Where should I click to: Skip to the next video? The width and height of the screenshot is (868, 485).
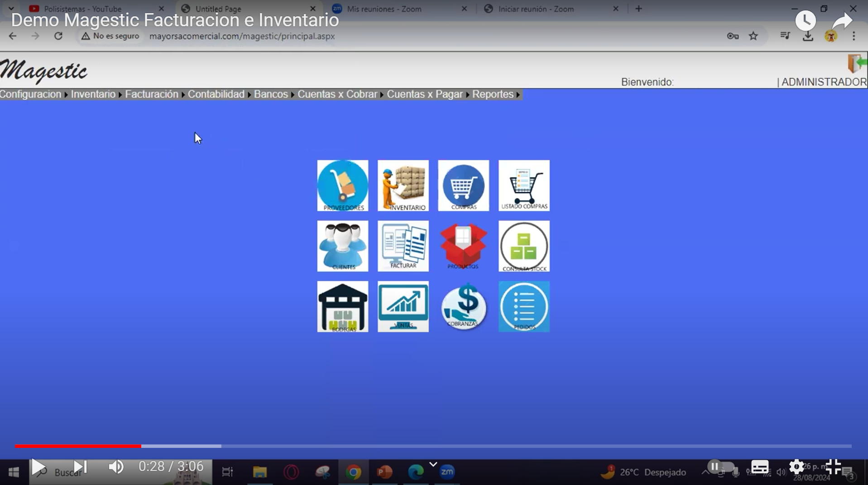point(80,466)
